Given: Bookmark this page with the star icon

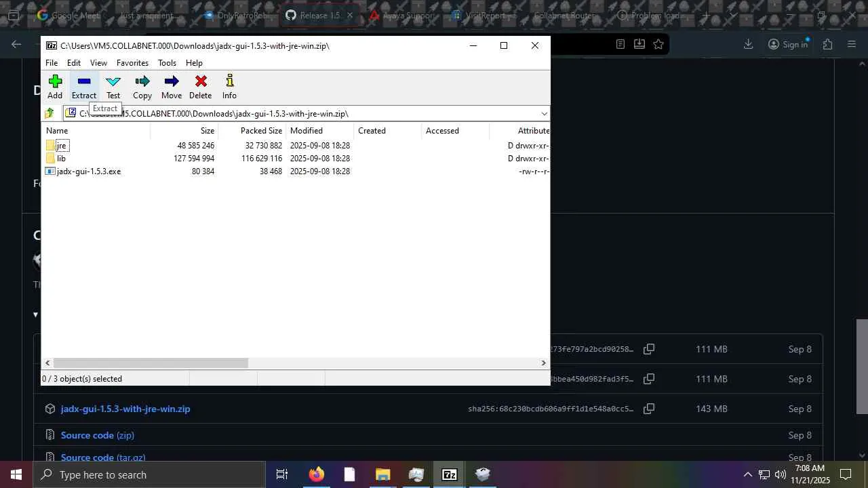Looking at the screenshot, I should (x=658, y=44).
